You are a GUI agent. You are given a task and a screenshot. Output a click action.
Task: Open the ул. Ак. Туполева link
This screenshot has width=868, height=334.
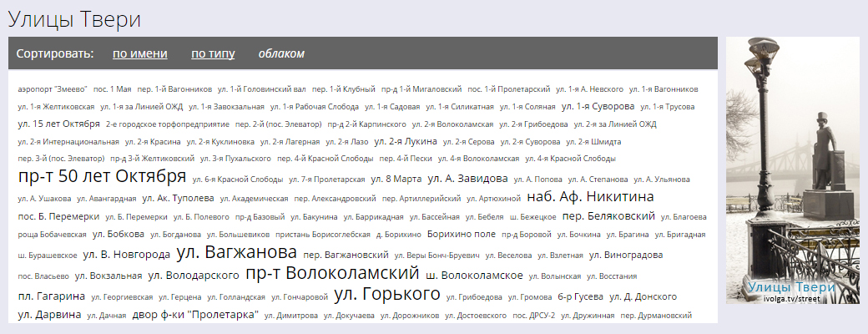coord(178,198)
